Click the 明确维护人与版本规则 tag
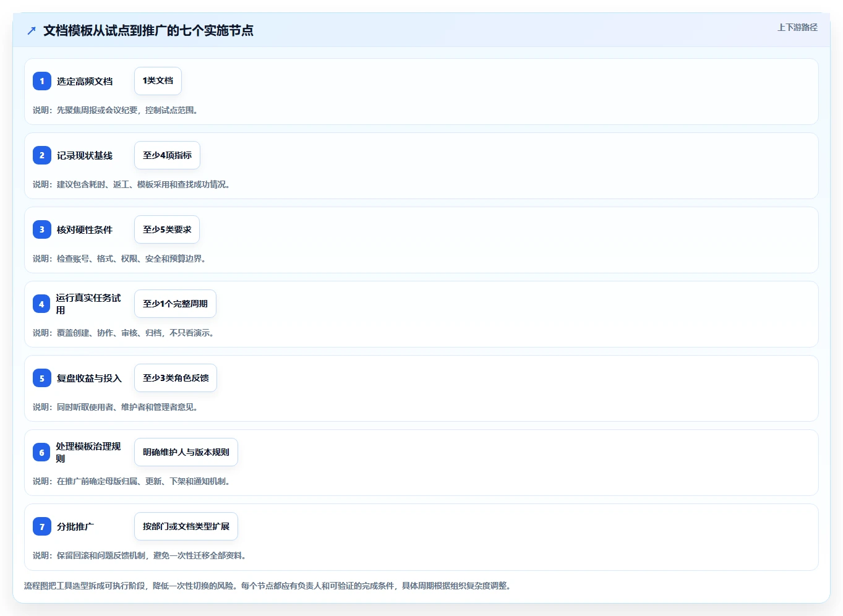The width and height of the screenshot is (843, 616). point(186,452)
